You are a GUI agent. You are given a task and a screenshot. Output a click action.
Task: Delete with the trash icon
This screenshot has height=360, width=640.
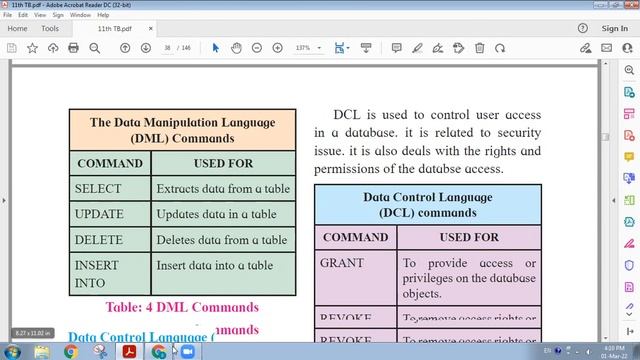tap(480, 48)
